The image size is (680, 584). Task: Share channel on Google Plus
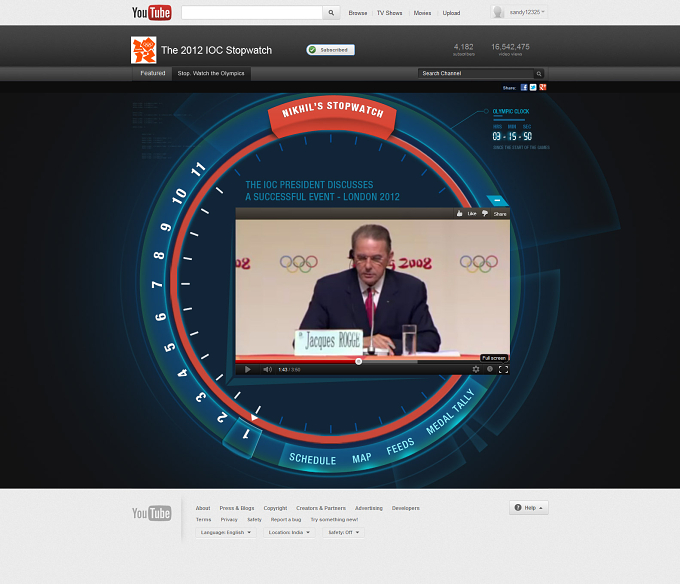click(543, 88)
